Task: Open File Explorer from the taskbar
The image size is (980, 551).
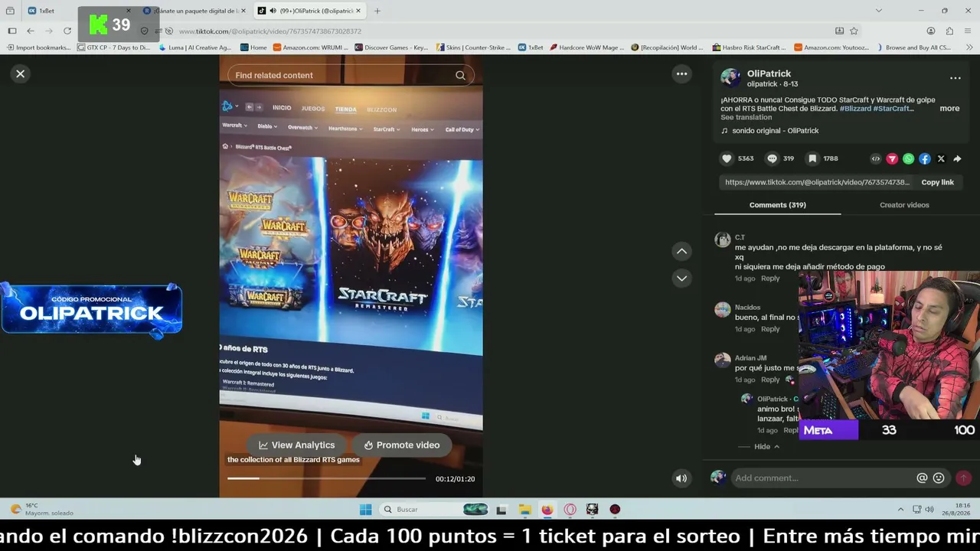Action: (x=524, y=510)
